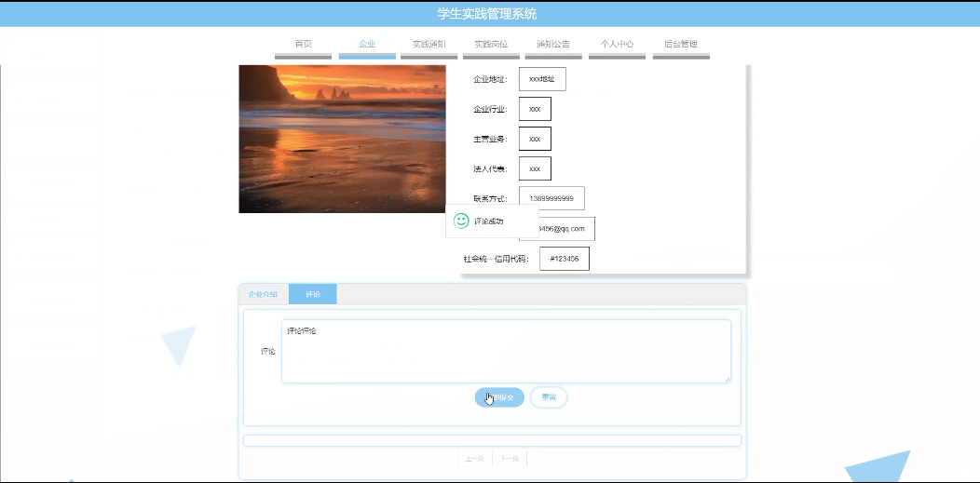Submit the comment with 立即提交 button
The height and width of the screenshot is (483, 980).
pos(499,397)
